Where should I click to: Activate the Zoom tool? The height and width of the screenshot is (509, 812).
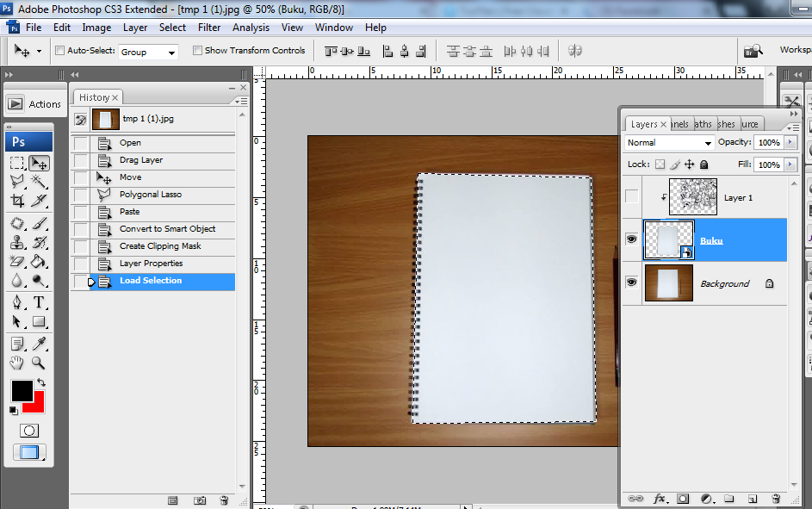coord(39,363)
